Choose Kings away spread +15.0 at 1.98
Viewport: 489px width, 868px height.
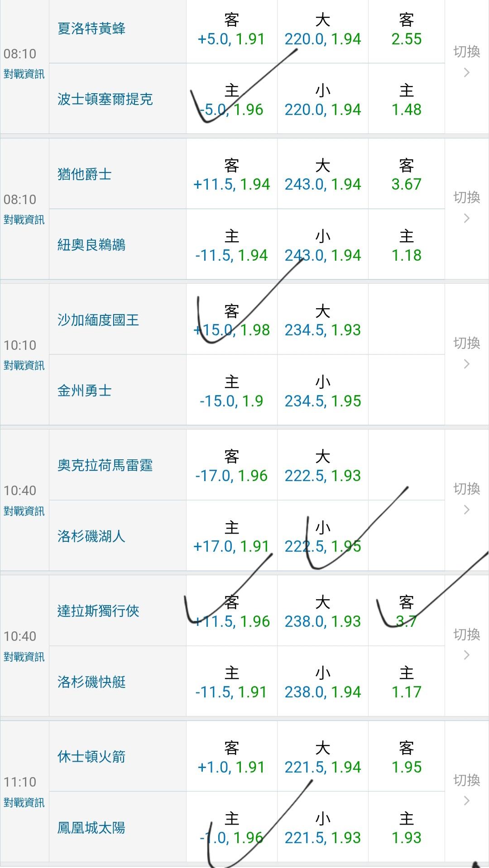pyautogui.click(x=231, y=321)
